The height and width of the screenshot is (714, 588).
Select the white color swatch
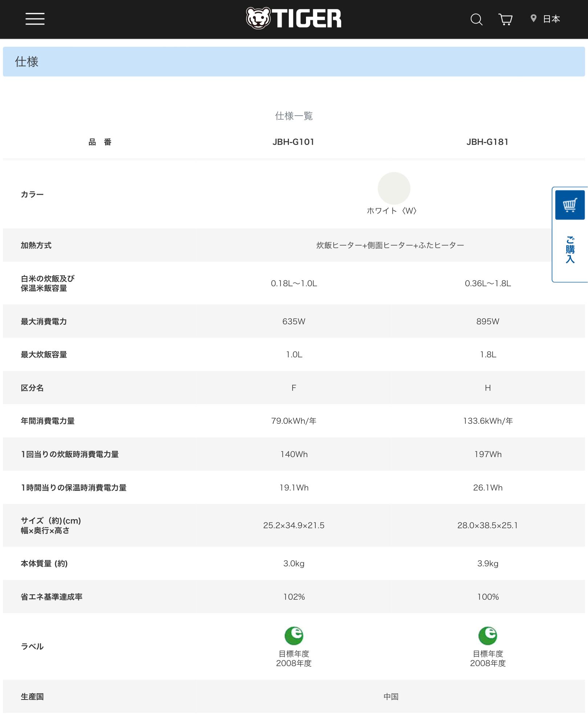pos(394,188)
